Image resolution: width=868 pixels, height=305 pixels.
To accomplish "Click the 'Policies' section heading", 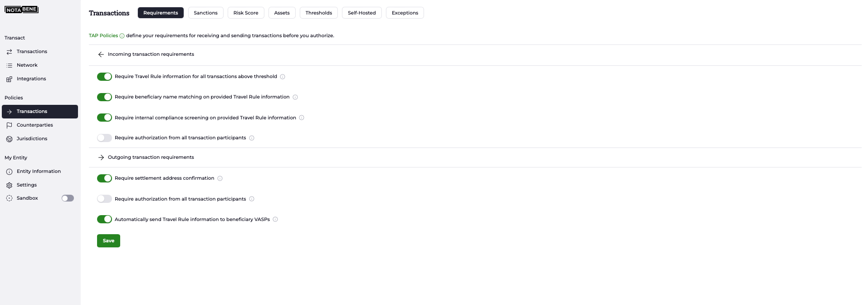I will coord(14,98).
